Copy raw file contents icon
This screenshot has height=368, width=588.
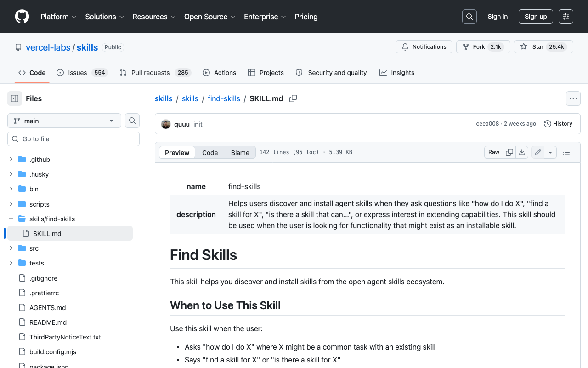tap(509, 152)
